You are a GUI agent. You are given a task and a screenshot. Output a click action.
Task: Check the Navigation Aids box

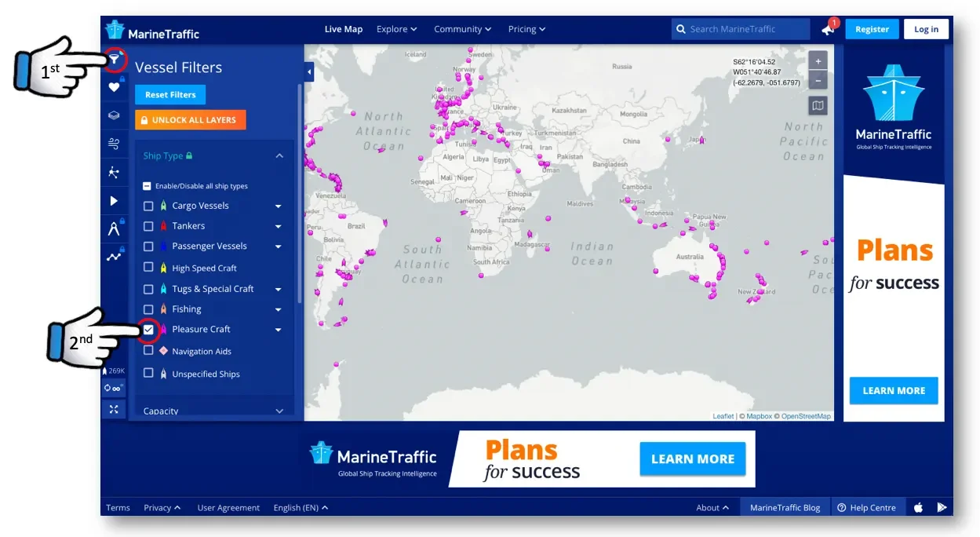[148, 351]
